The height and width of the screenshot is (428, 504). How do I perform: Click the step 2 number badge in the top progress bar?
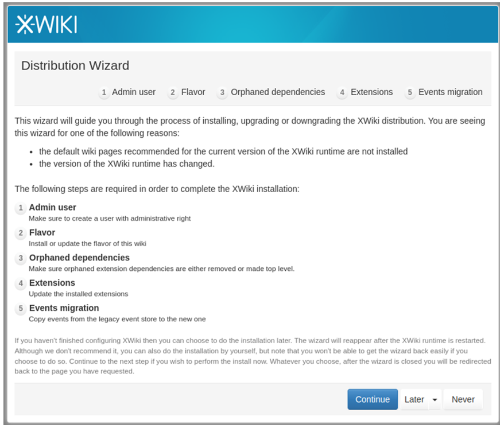pos(173,93)
